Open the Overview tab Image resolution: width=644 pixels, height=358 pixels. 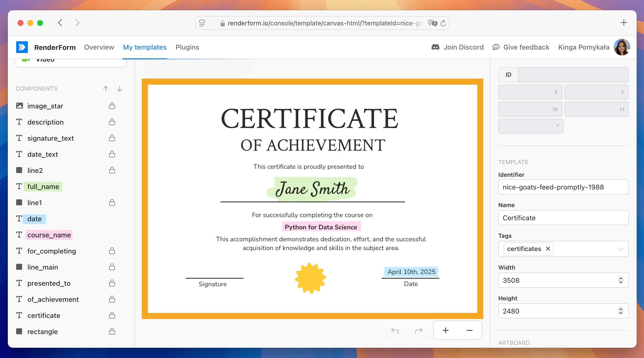point(99,47)
